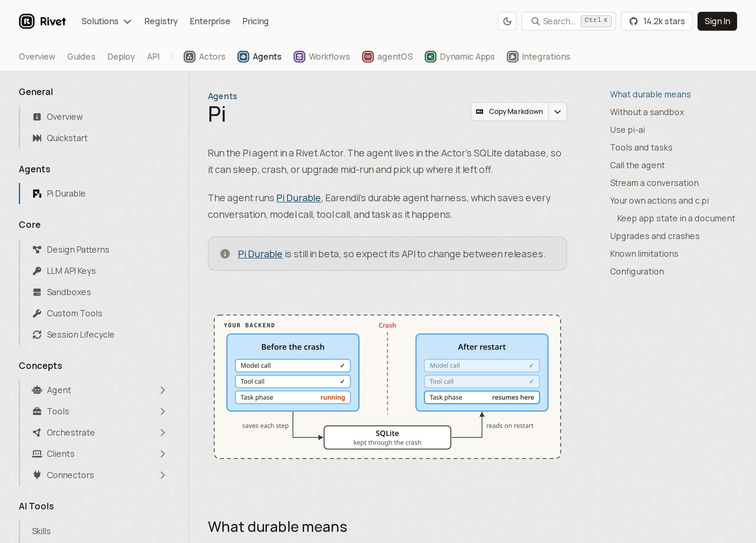This screenshot has height=543, width=756.
Task: Jump to the Known limitations section
Action: tap(644, 253)
